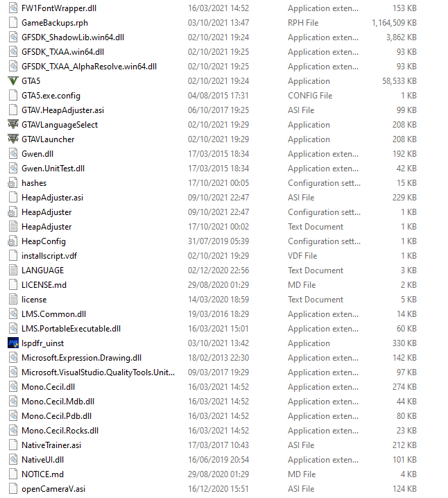Select the file GFSDK_TXAA_AlphaResolve.win64.dll
Viewport: 448px width, 498px height.
point(89,67)
